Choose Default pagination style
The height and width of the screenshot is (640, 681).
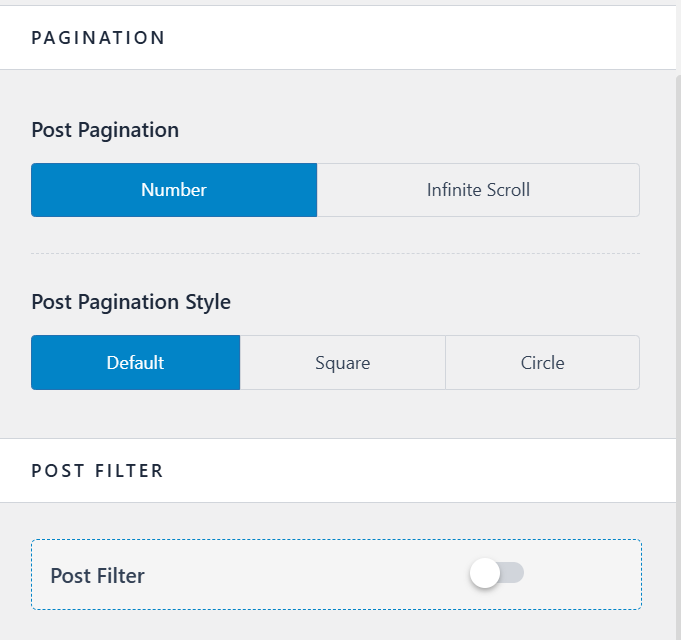(135, 362)
